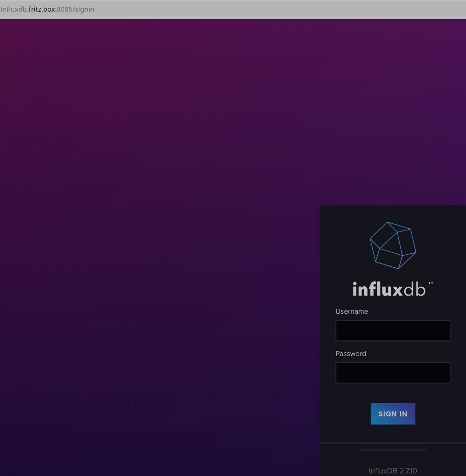
Task: Click the full-width separator below SIGN IN
Action: [393, 443]
